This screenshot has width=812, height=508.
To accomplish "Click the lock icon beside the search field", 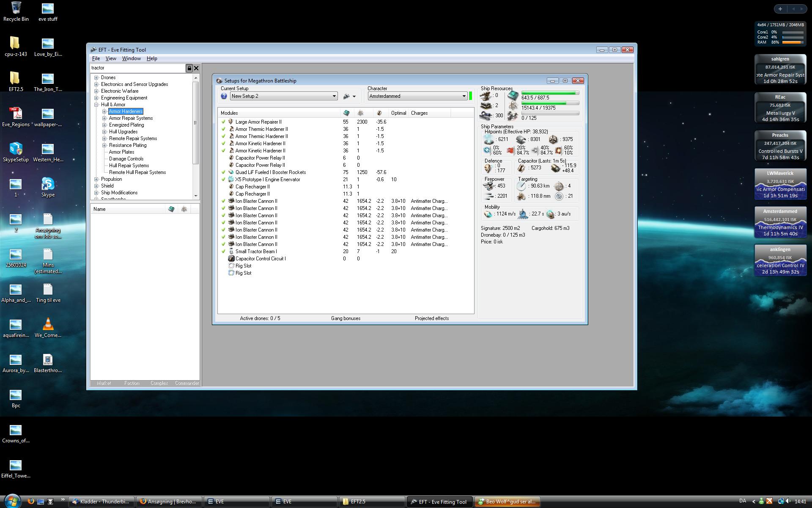I will click(189, 68).
